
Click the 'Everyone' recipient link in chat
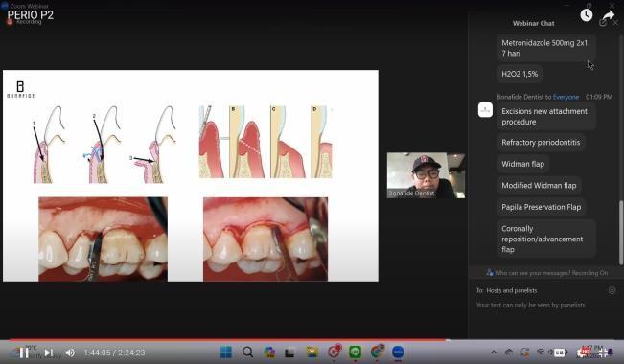566,97
